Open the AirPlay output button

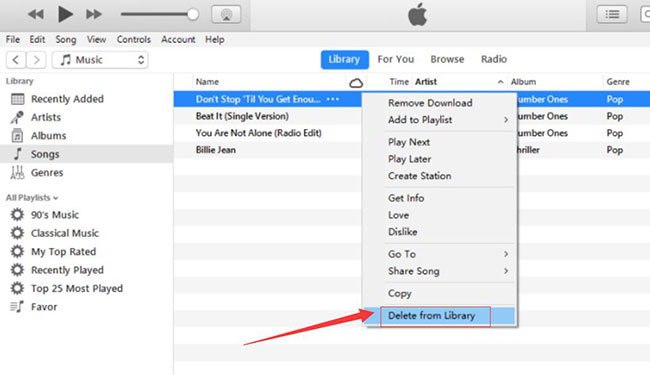pos(226,15)
